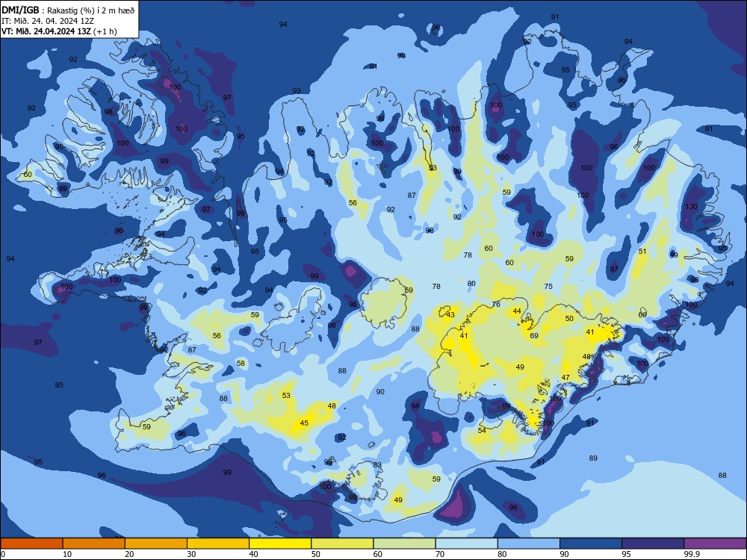Click the dark navy 95–99.9 legend swatch
The image size is (747, 560).
pos(653,544)
